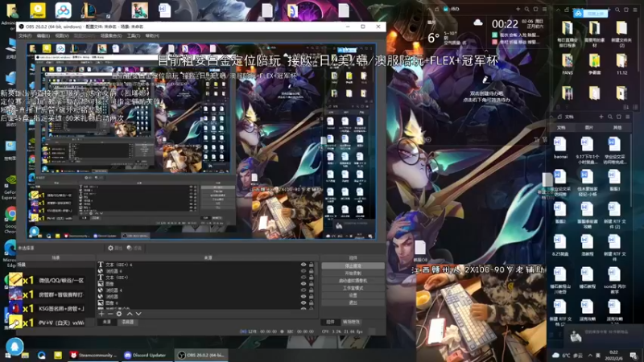Toggle visibility of 浏览器 6 source

click(x=303, y=271)
